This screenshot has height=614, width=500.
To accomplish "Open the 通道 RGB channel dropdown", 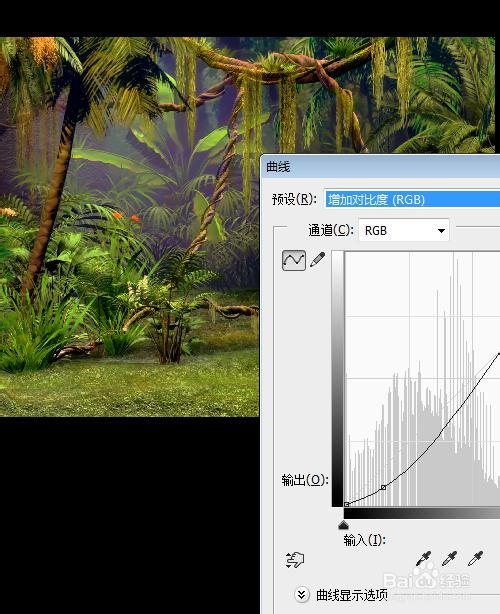I will [x=404, y=231].
